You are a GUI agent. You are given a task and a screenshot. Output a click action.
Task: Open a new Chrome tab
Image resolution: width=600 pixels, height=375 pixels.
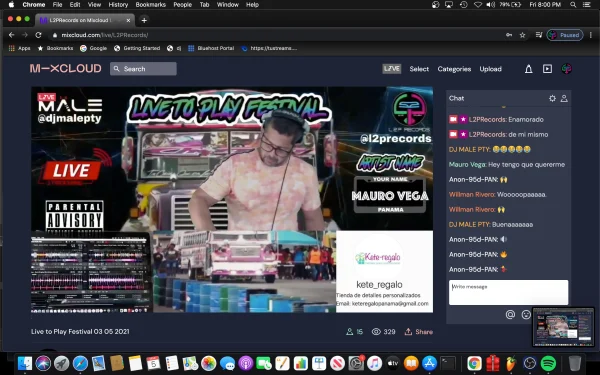pyautogui.click(x=144, y=20)
